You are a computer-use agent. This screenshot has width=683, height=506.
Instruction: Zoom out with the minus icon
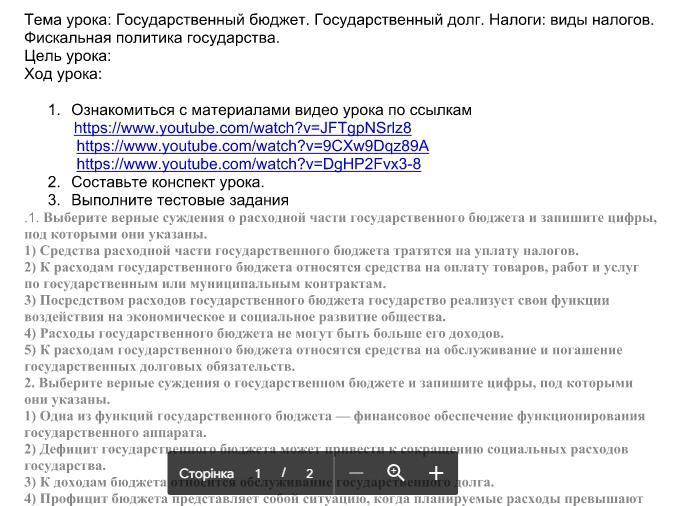pos(356,473)
